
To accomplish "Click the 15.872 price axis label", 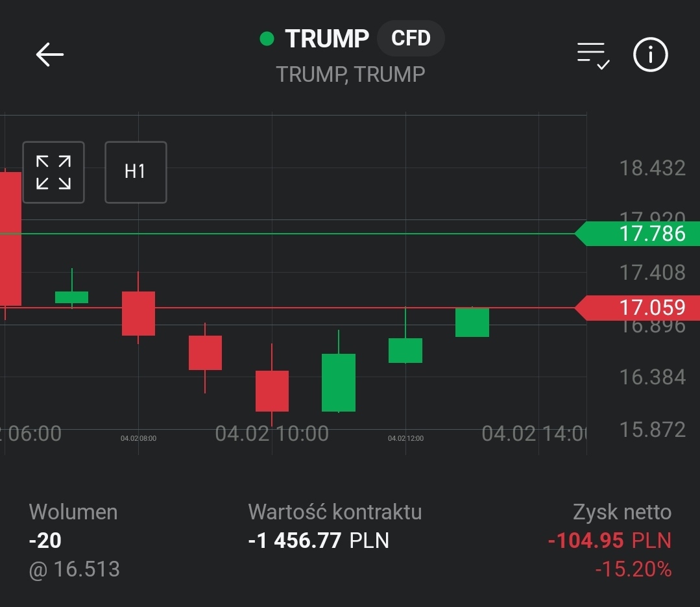I will pyautogui.click(x=652, y=430).
